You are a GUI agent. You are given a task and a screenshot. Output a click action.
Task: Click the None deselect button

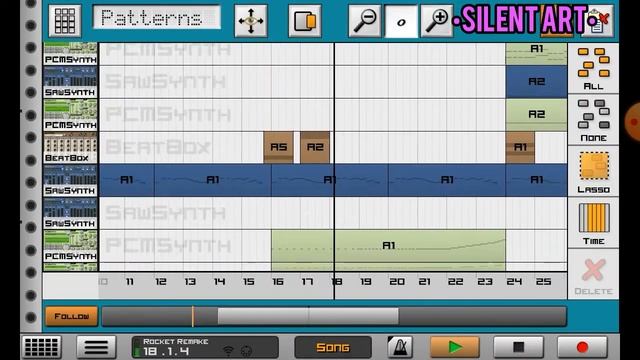593,120
